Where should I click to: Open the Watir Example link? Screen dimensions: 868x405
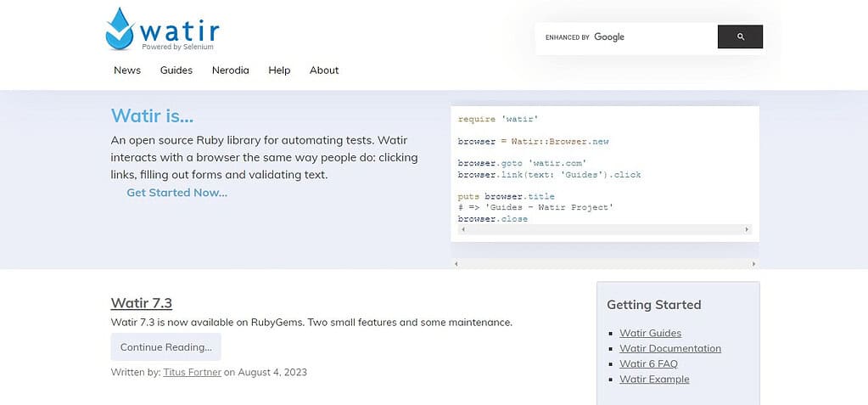coord(654,380)
